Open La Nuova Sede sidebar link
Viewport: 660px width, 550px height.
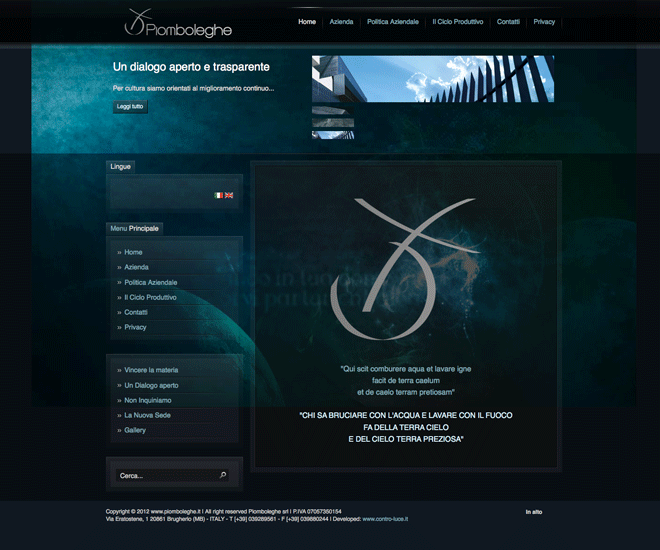pyautogui.click(x=148, y=415)
